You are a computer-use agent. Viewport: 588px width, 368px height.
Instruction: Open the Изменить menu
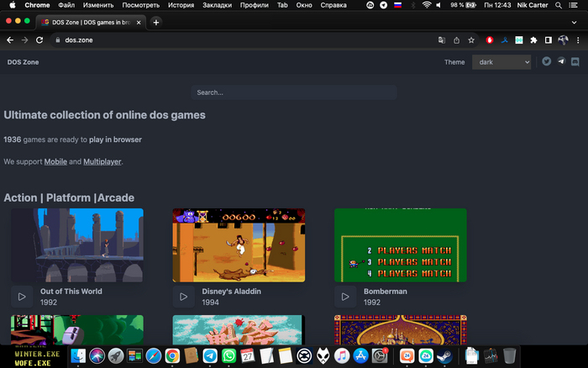coord(98,5)
